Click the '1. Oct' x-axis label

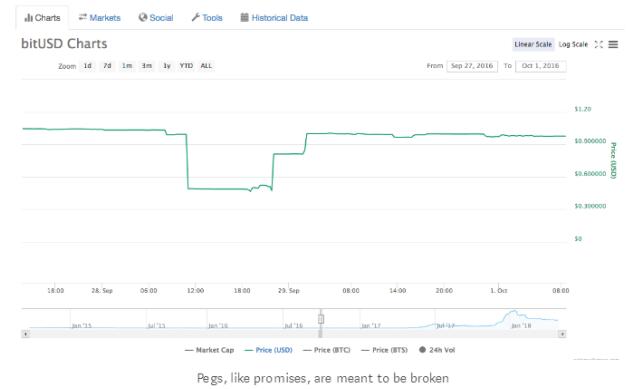(499, 291)
